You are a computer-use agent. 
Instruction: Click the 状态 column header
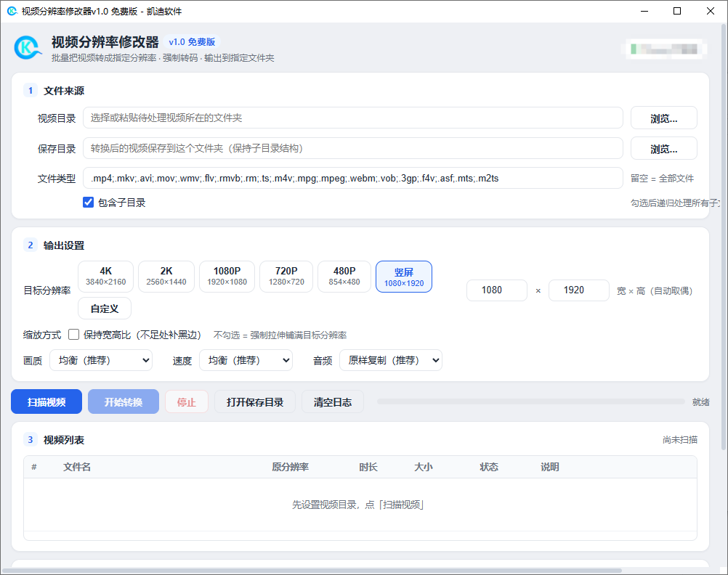click(x=489, y=467)
